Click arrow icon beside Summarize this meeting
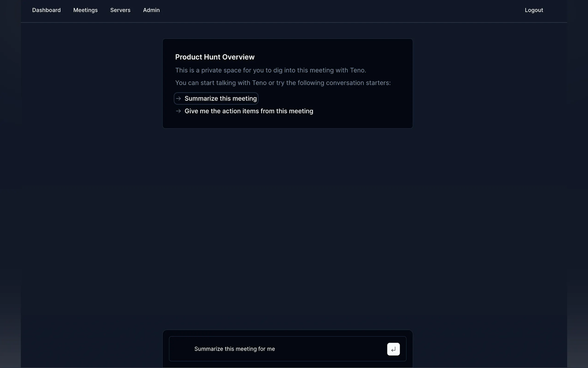The image size is (588, 368). [178, 98]
